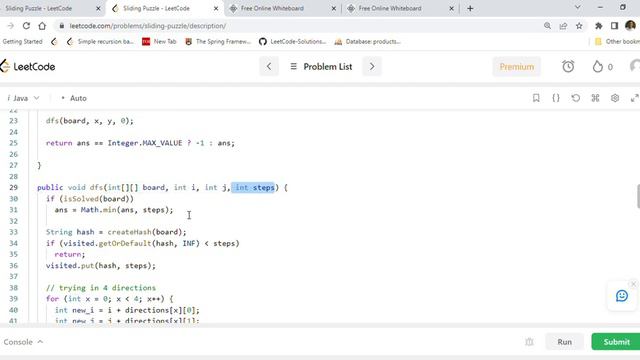This screenshot has width=640, height=360.
Task: Click the share page icon in address bar
Action: (x=563, y=26)
